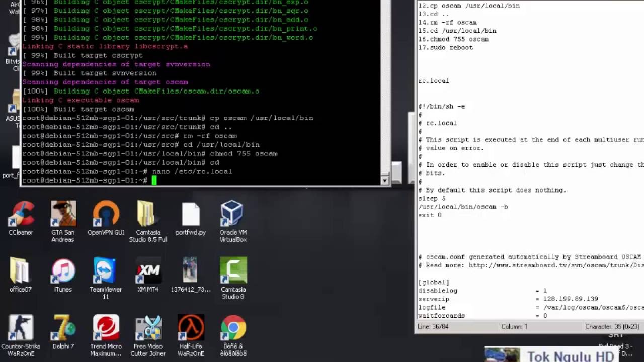
Task: Launch iTunes desktop shortcut
Action: click(x=63, y=275)
